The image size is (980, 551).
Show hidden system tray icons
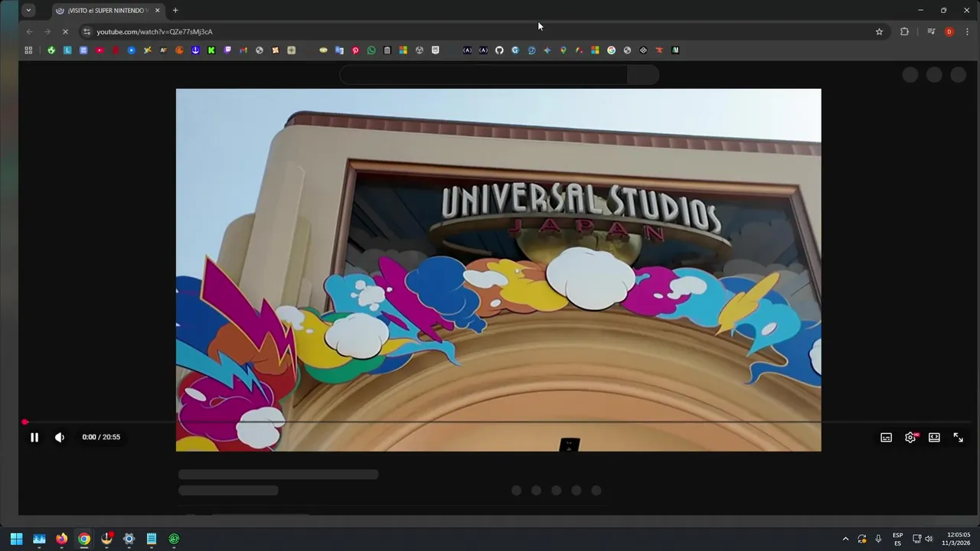(x=845, y=539)
